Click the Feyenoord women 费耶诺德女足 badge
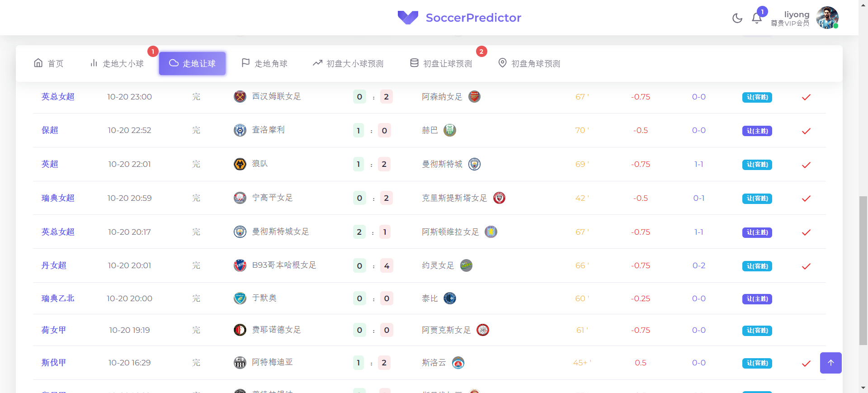The height and width of the screenshot is (393, 868). [x=240, y=330]
